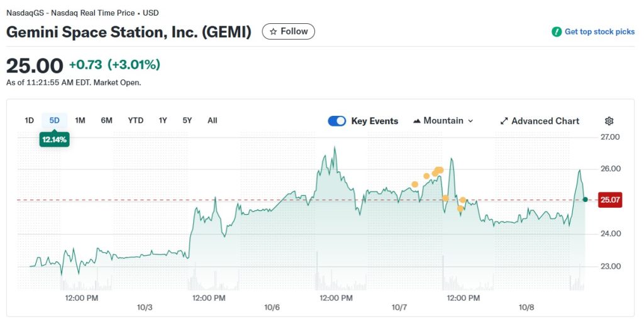
Task: Click the 10/7 date label
Action: (x=399, y=307)
